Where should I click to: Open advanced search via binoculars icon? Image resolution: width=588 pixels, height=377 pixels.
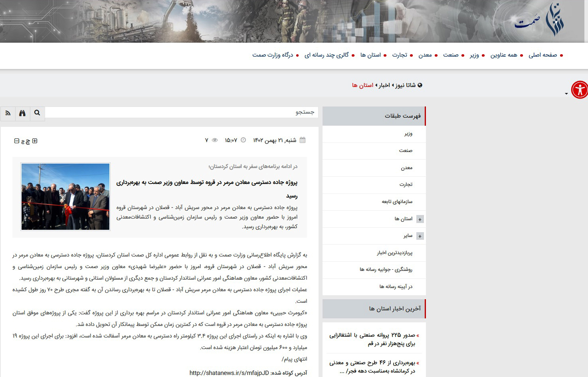(22, 113)
